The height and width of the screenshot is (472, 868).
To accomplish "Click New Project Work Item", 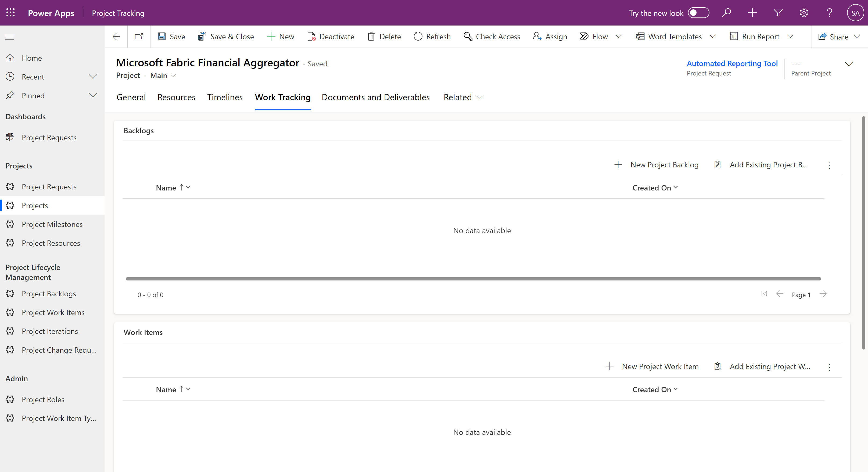I will (x=652, y=366).
